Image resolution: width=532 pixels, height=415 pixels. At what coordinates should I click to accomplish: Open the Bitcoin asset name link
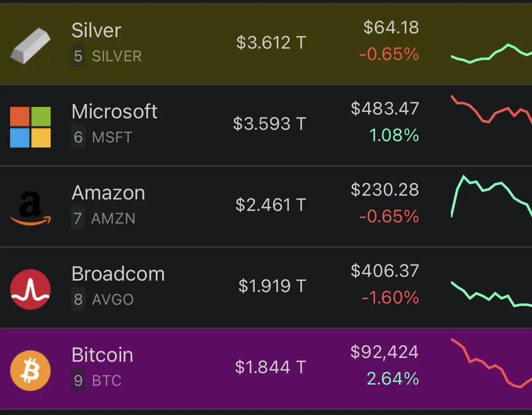pyautogui.click(x=102, y=355)
